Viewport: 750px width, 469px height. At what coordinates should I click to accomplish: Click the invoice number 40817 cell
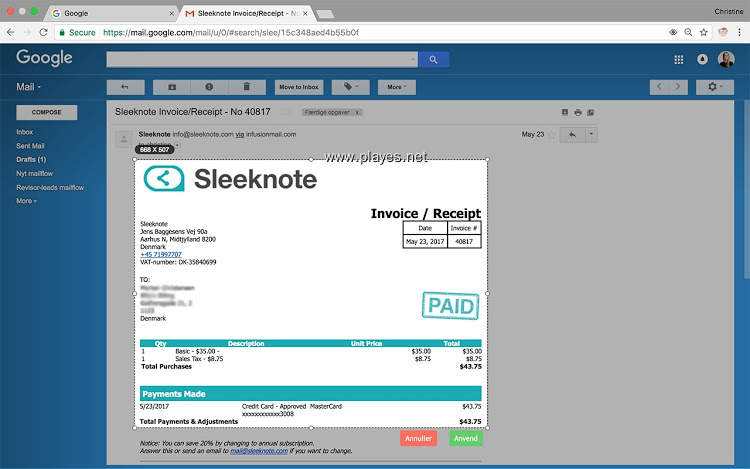[x=464, y=241]
